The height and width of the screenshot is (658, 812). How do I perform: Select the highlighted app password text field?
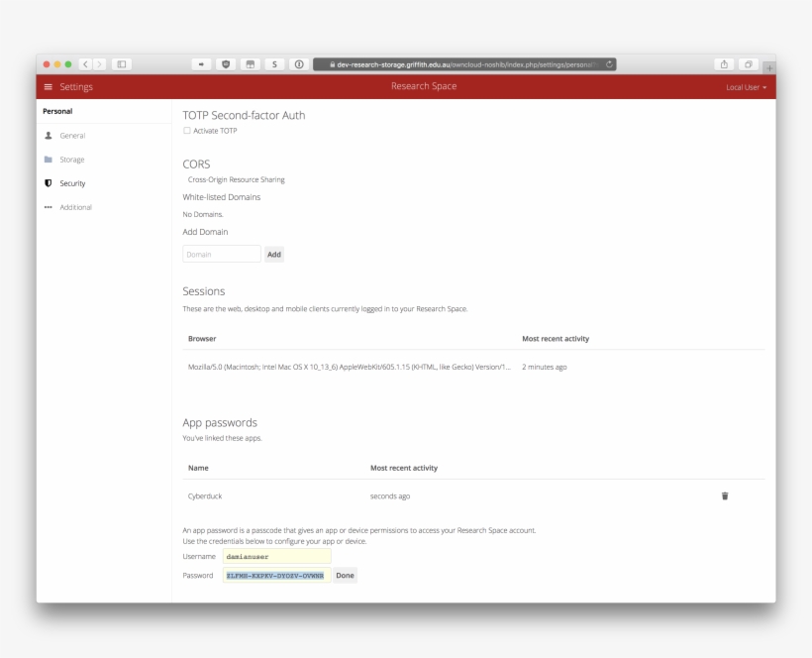(275, 575)
